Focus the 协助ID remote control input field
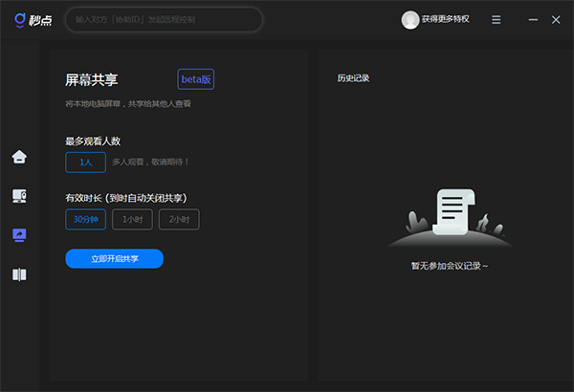 click(x=164, y=19)
